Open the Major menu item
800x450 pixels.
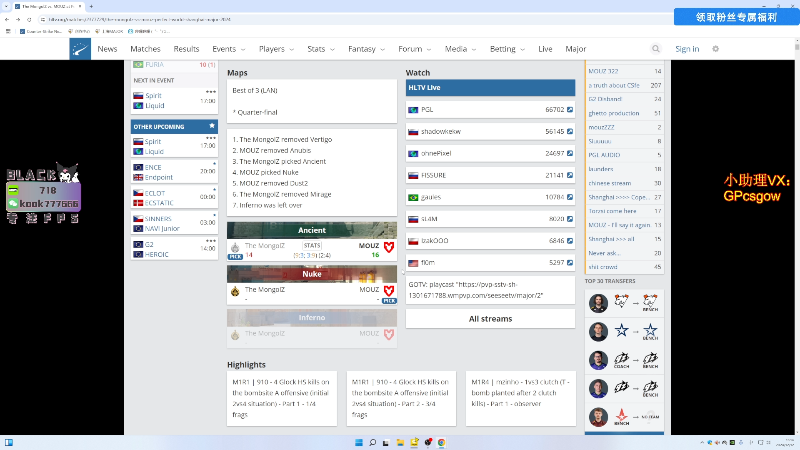click(576, 49)
